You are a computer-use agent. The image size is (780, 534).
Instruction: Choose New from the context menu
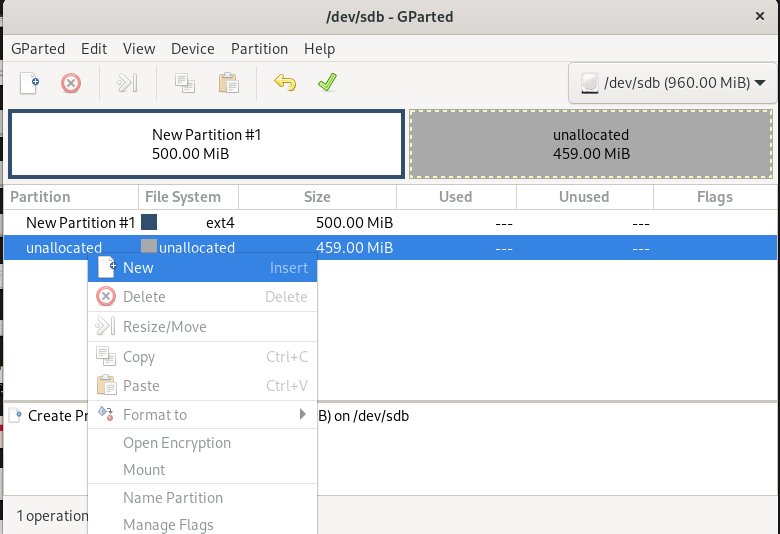click(x=138, y=268)
